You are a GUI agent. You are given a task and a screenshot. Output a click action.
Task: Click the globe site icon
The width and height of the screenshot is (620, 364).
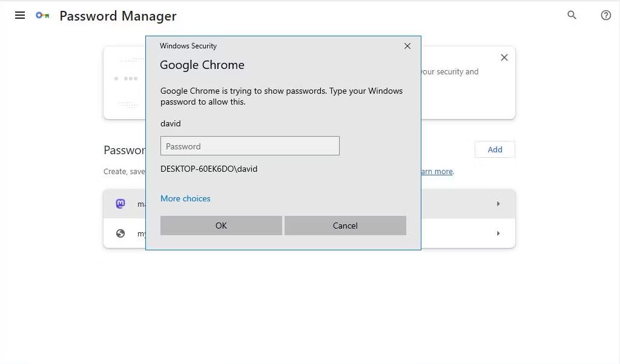pyautogui.click(x=120, y=233)
